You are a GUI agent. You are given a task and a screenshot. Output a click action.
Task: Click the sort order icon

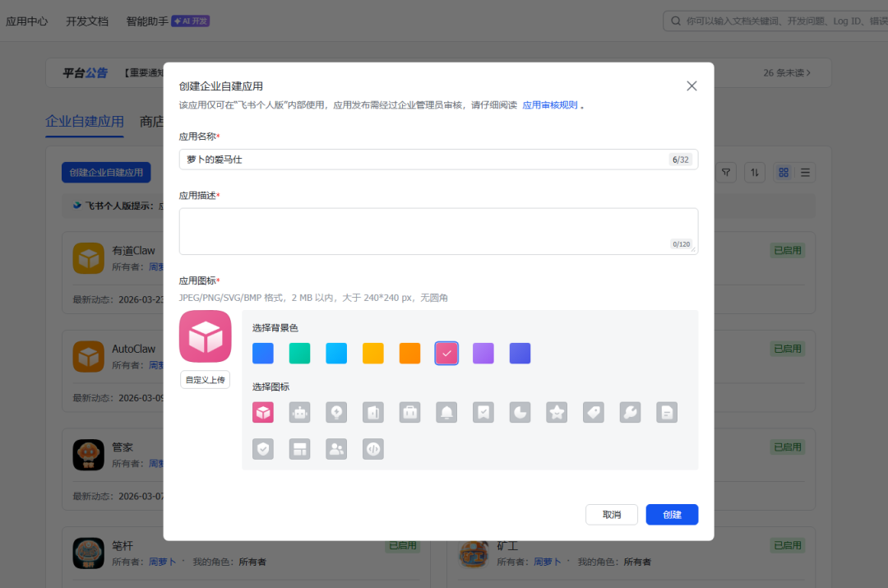coord(755,172)
